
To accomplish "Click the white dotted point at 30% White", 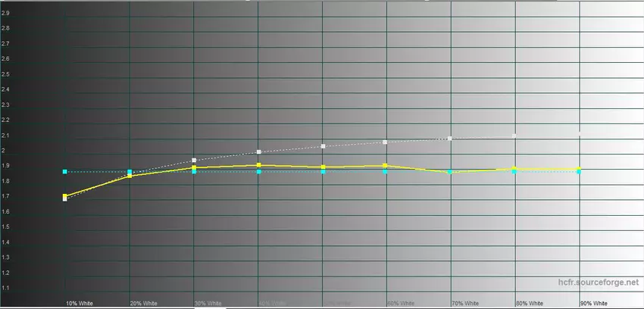I will 195,161.
